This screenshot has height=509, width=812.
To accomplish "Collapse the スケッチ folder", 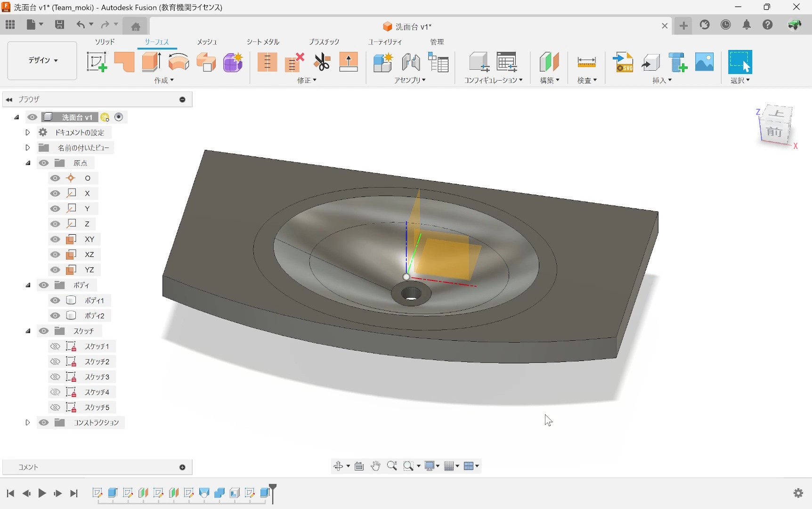I will tap(28, 331).
